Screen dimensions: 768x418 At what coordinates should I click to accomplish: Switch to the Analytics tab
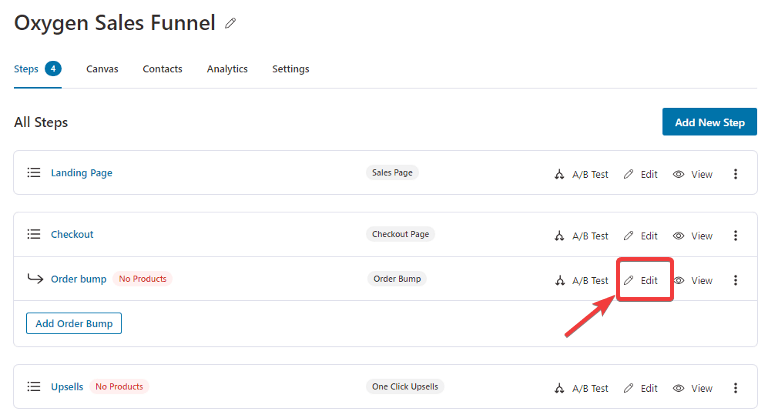coord(227,69)
